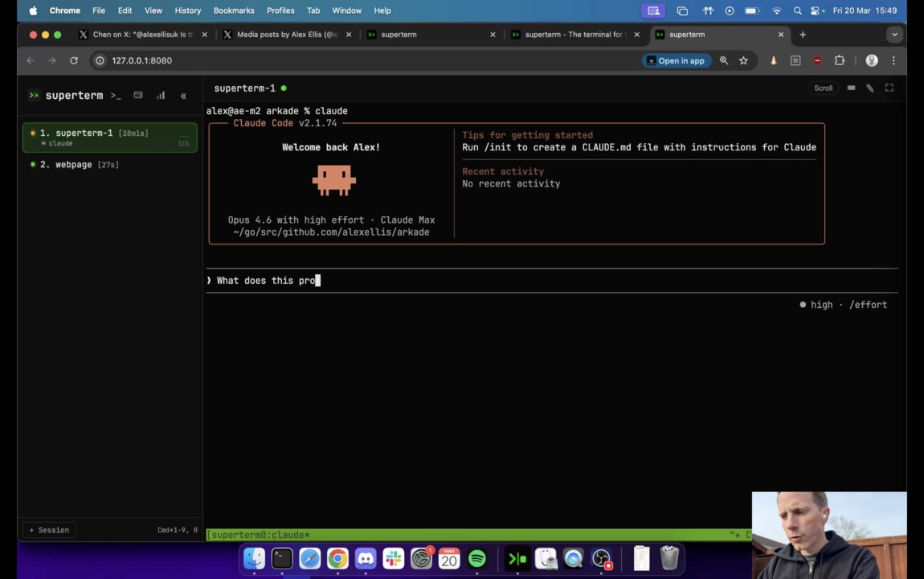The image size is (924, 579).
Task: Open Spotify from the Dock
Action: [476, 558]
